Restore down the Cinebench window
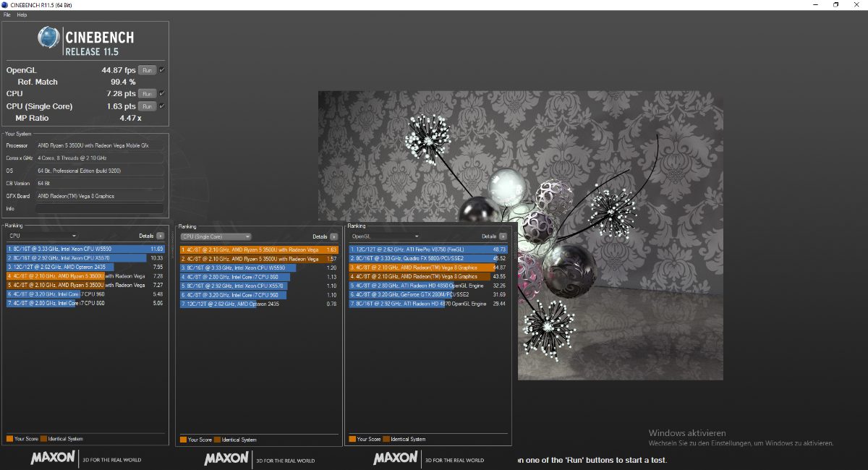This screenshot has height=470, width=868. 835,5
